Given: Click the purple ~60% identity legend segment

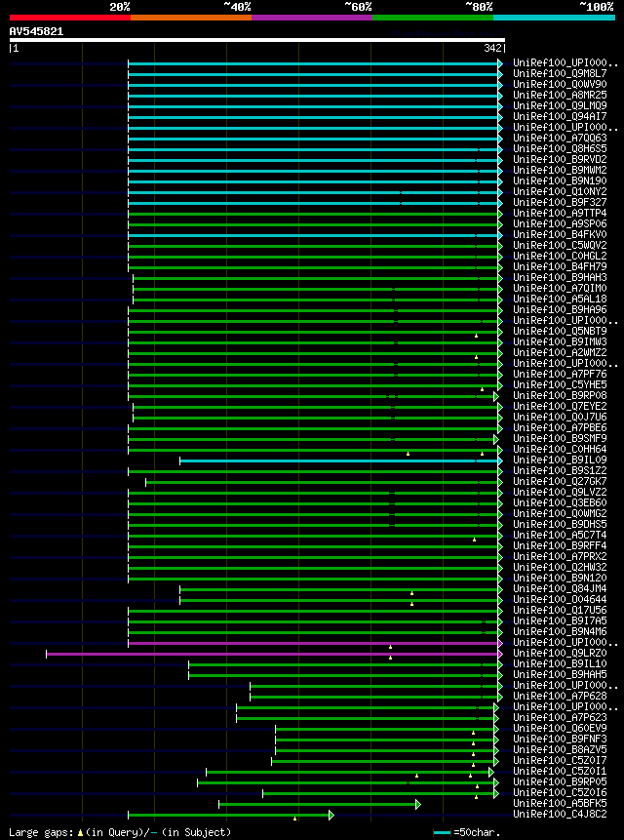Looking at the screenshot, I should [x=312, y=18].
